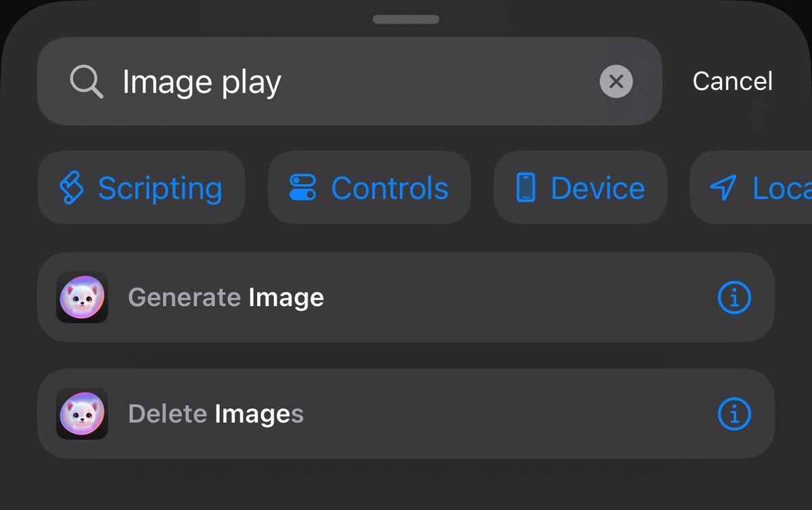Show info for Generate Image

tap(734, 297)
